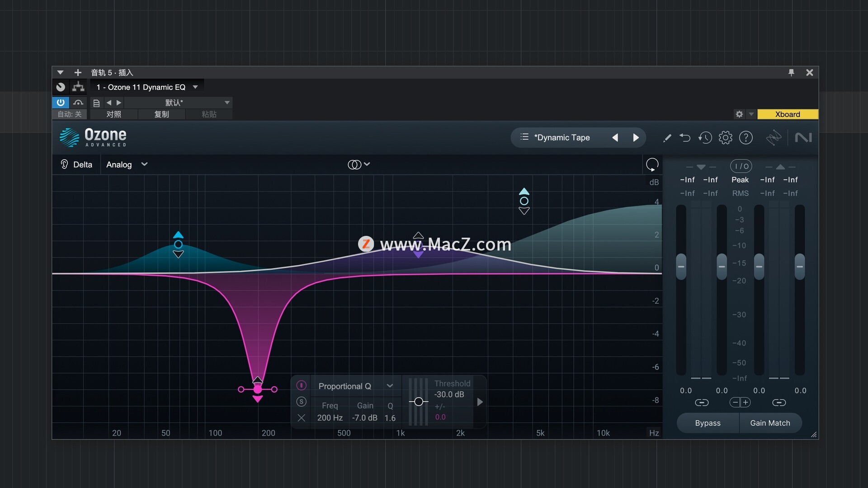868x488 pixels.
Task: Open the undo history clock icon
Action: 705,137
